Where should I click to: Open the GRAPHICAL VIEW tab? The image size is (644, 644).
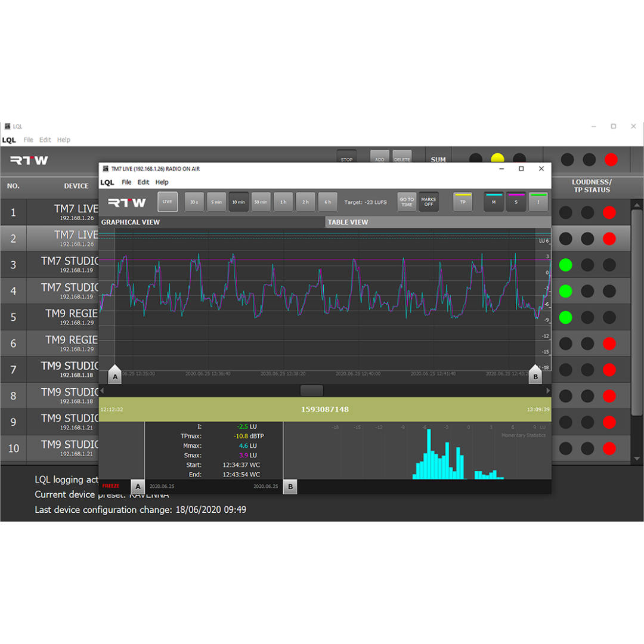(x=212, y=222)
